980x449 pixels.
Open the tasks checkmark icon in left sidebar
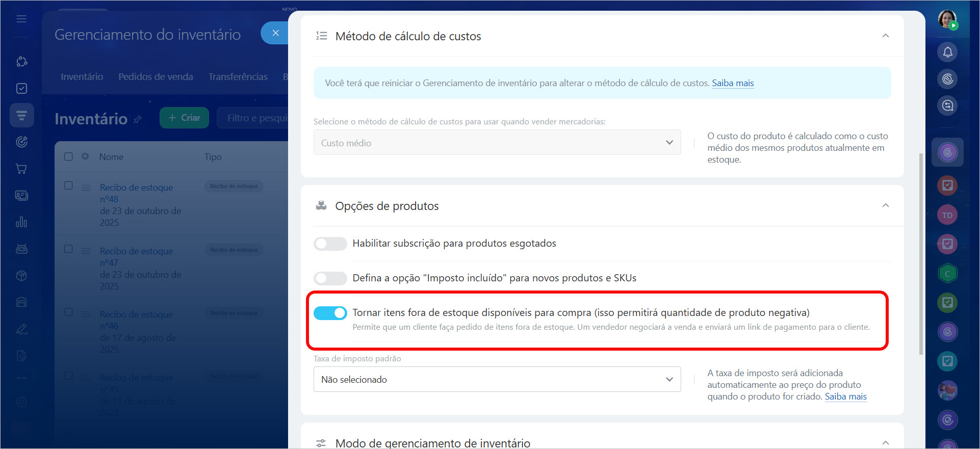click(x=21, y=89)
